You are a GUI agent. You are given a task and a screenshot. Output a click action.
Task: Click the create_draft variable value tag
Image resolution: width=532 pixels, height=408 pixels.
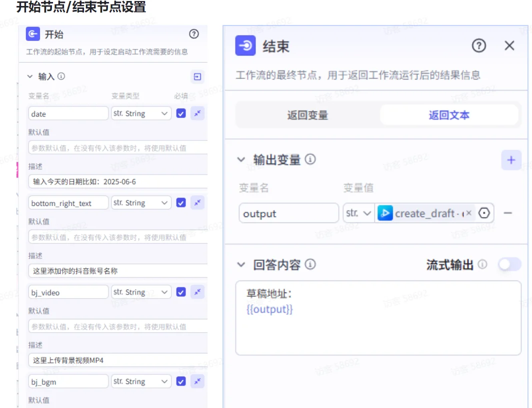[x=425, y=213]
